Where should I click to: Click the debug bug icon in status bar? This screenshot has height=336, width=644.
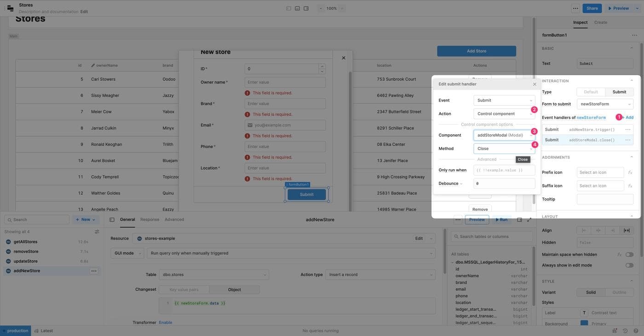click(x=615, y=330)
